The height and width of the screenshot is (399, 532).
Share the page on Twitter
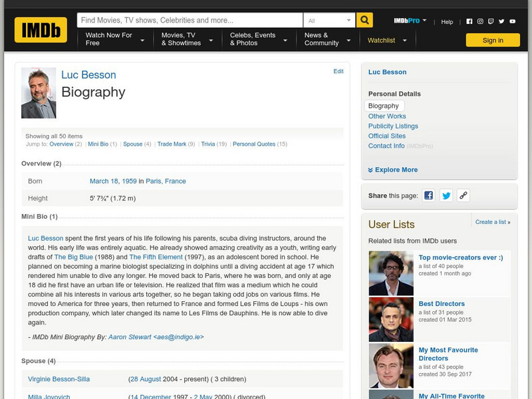(x=446, y=196)
